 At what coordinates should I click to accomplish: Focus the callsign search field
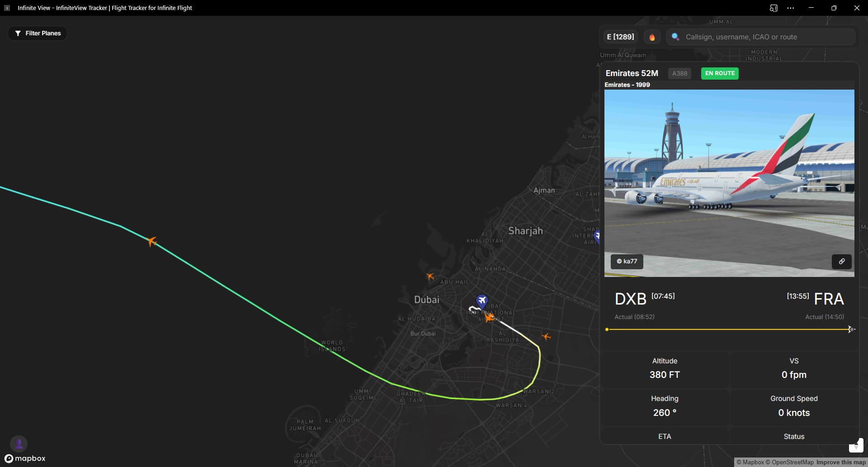(760, 37)
